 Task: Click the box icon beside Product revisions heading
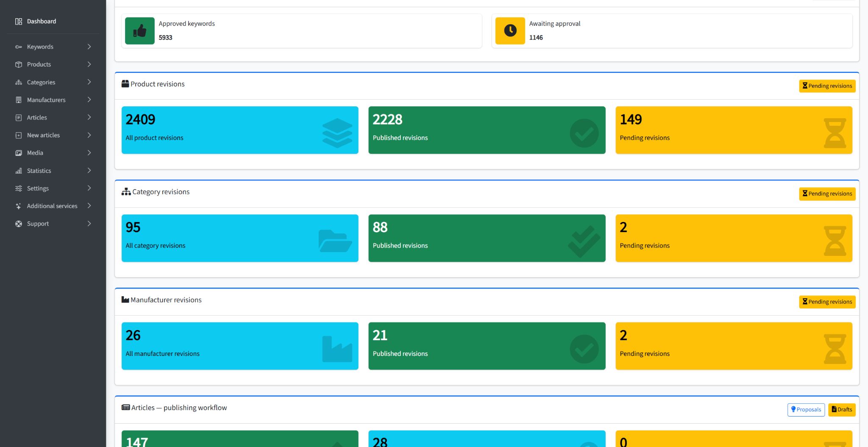click(x=125, y=84)
